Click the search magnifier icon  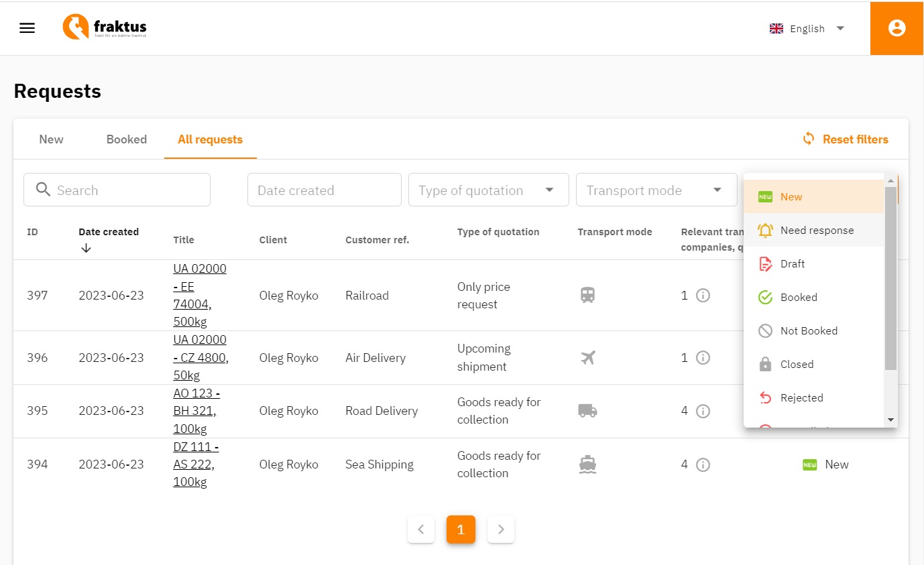[x=44, y=190]
